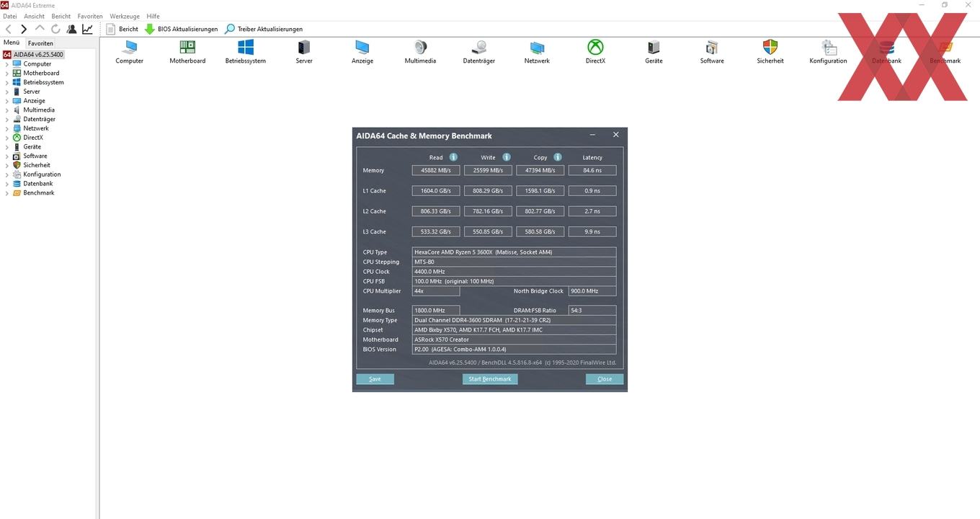Screen dimensions: 980x519
Task: Go forward with the right arrow
Action: click(24, 29)
